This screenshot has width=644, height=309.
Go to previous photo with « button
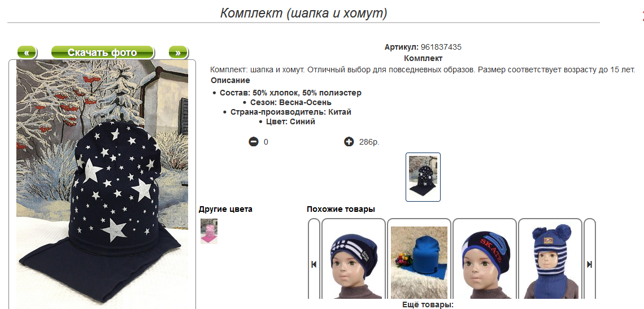pos(27,53)
